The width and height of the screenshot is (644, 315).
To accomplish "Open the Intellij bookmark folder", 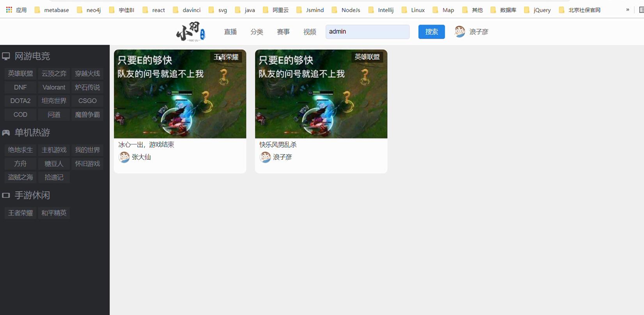I will pyautogui.click(x=381, y=10).
